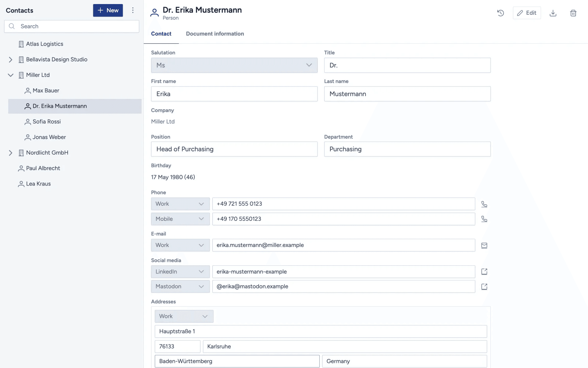Click the building icon beside Nordlicht GmbH
588x368 pixels.
point(21,153)
